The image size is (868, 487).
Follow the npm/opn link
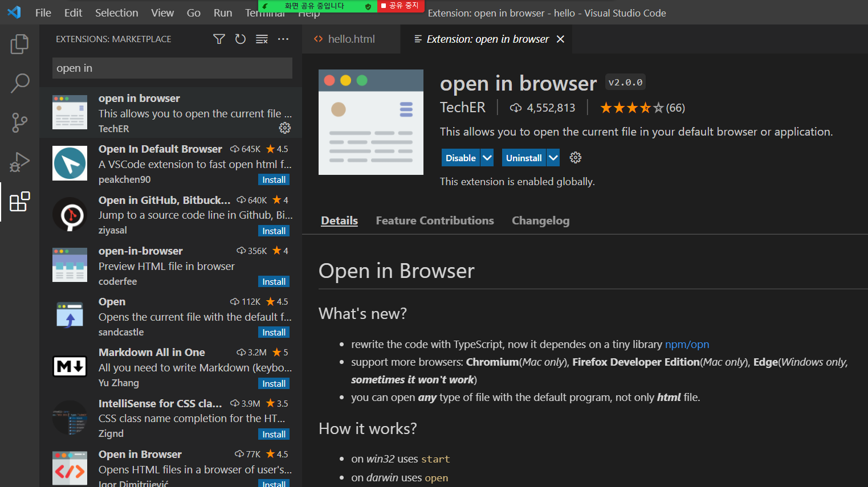(x=687, y=344)
